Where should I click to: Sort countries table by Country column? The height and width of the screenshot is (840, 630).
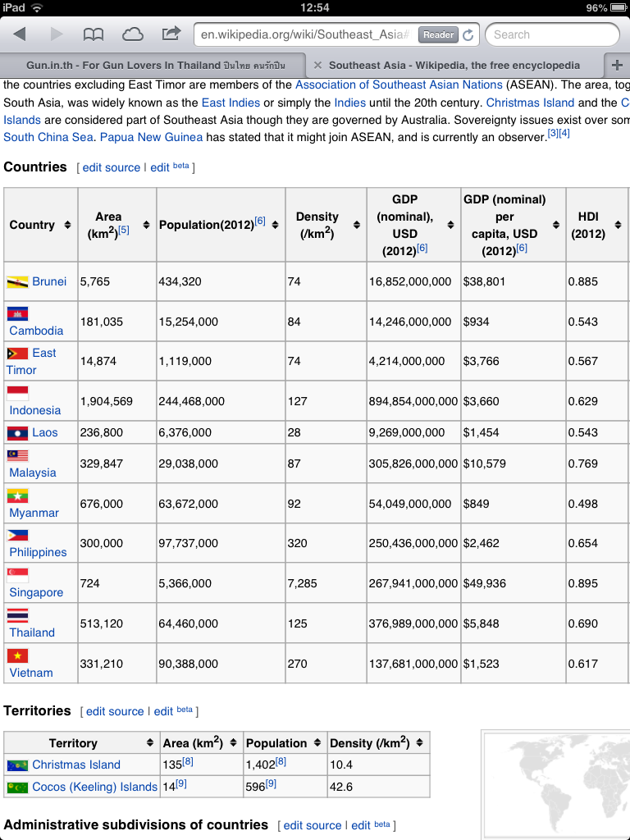67,225
